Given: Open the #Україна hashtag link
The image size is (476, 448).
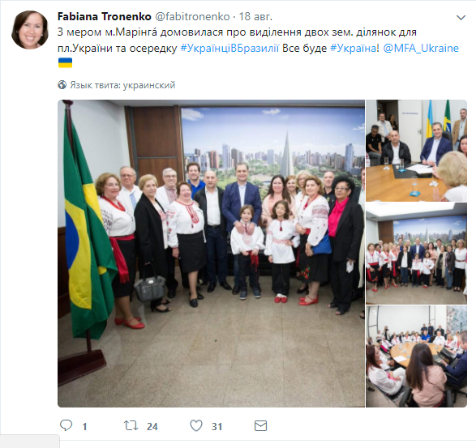Looking at the screenshot, I should coord(353,49).
